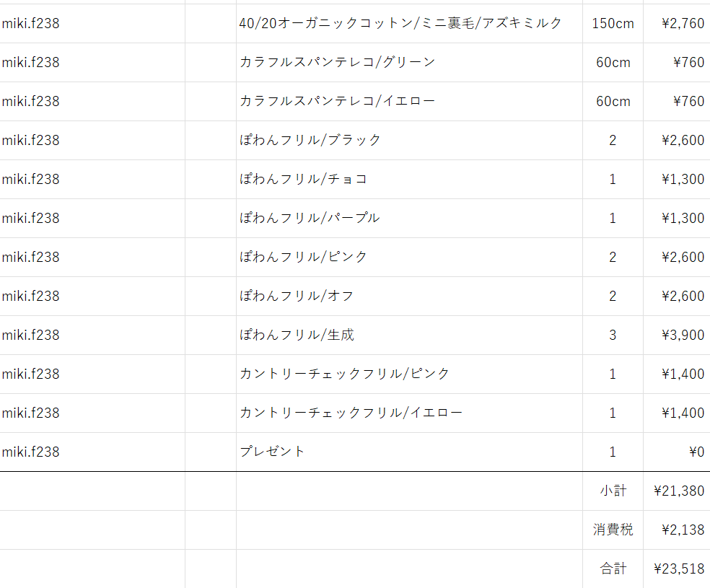Click the 150cm quantity cell
The height and width of the screenshot is (588, 710).
613,24
